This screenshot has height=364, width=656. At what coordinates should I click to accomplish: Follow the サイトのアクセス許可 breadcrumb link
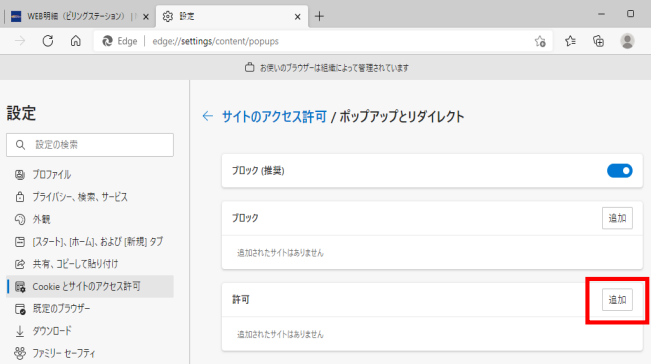274,116
